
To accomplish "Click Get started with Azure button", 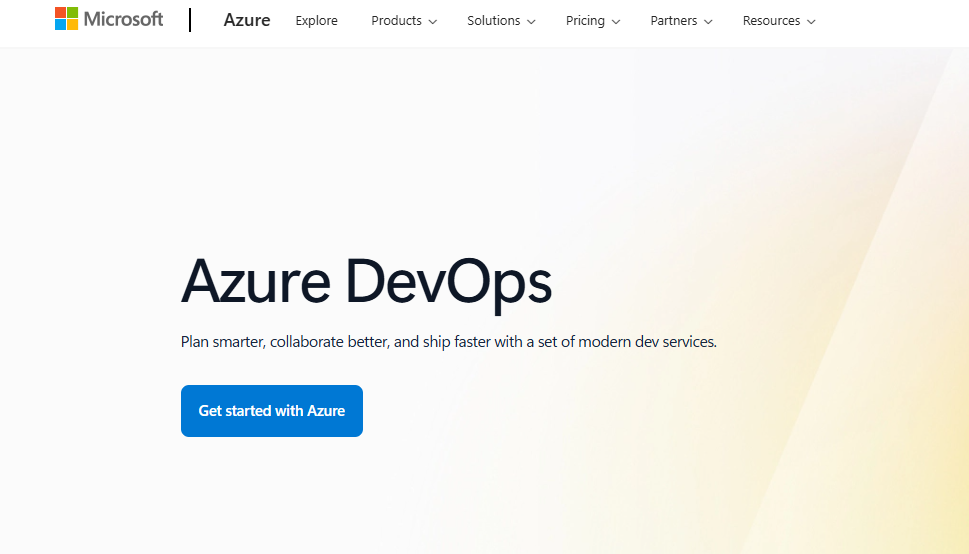I will 272,411.
